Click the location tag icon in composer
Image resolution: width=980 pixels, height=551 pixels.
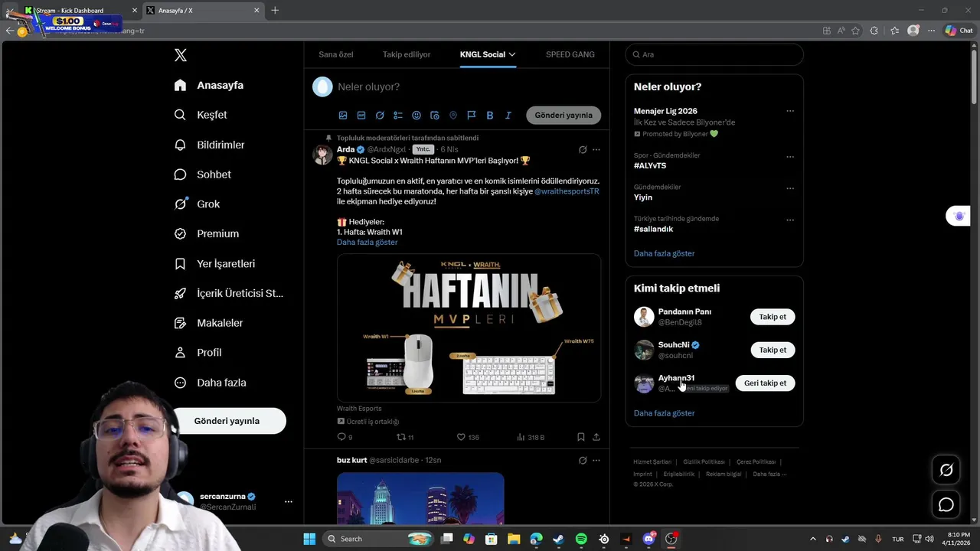tap(453, 116)
